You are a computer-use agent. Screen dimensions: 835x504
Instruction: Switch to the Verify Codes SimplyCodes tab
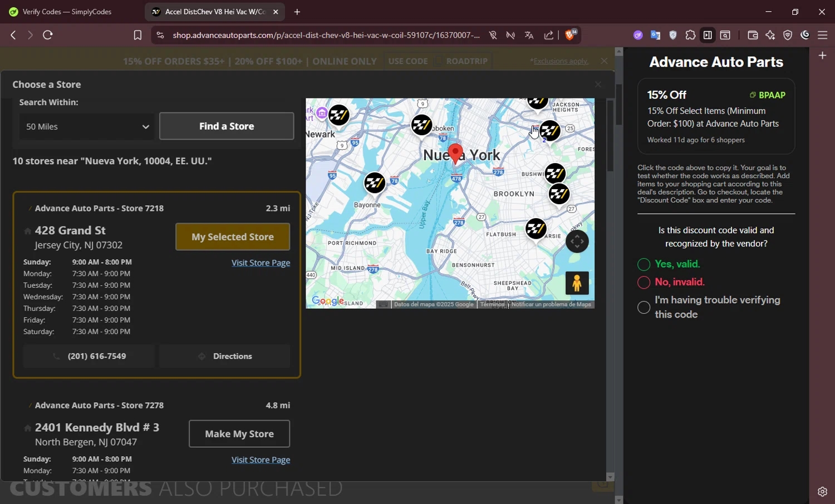click(x=67, y=12)
